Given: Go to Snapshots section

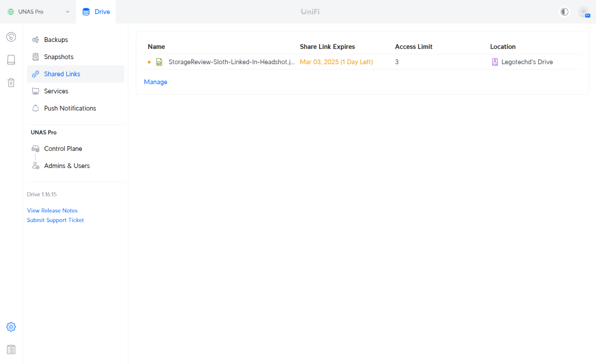Looking at the screenshot, I should 76,57.
